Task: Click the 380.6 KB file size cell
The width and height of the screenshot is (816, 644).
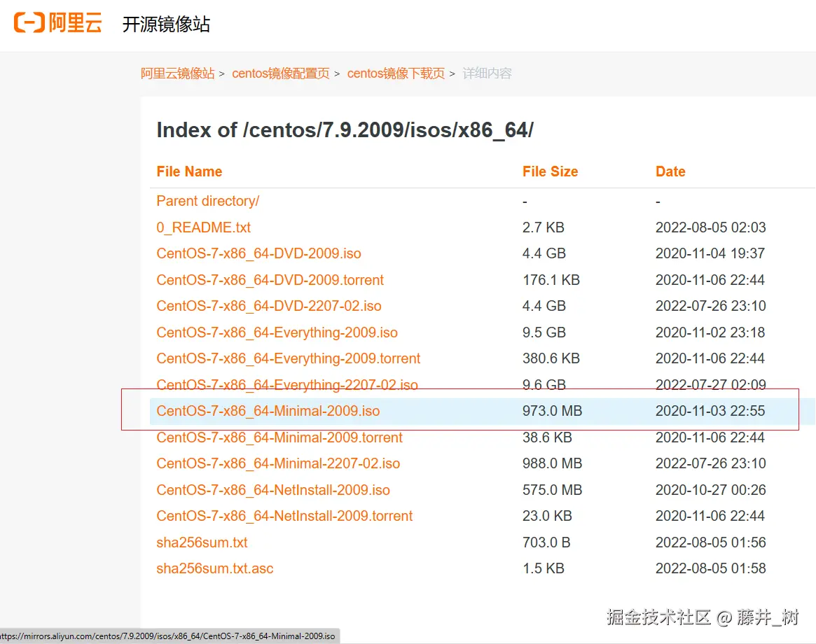Action: pos(551,358)
